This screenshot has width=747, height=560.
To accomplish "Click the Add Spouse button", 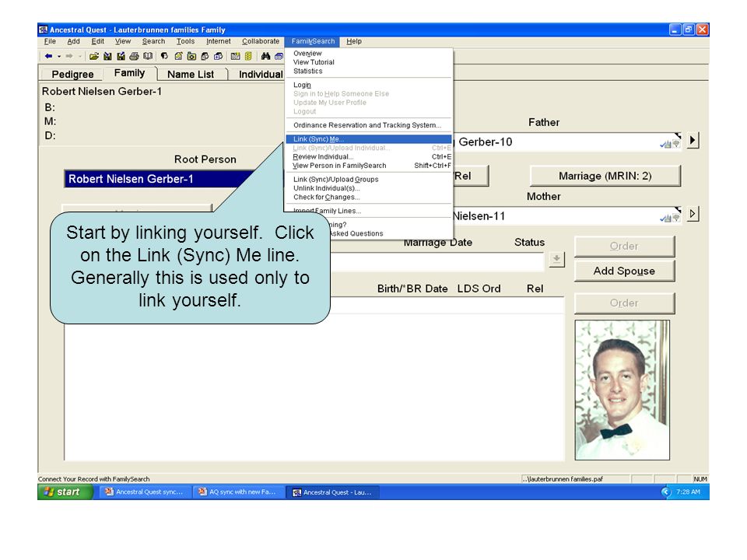I will [624, 271].
